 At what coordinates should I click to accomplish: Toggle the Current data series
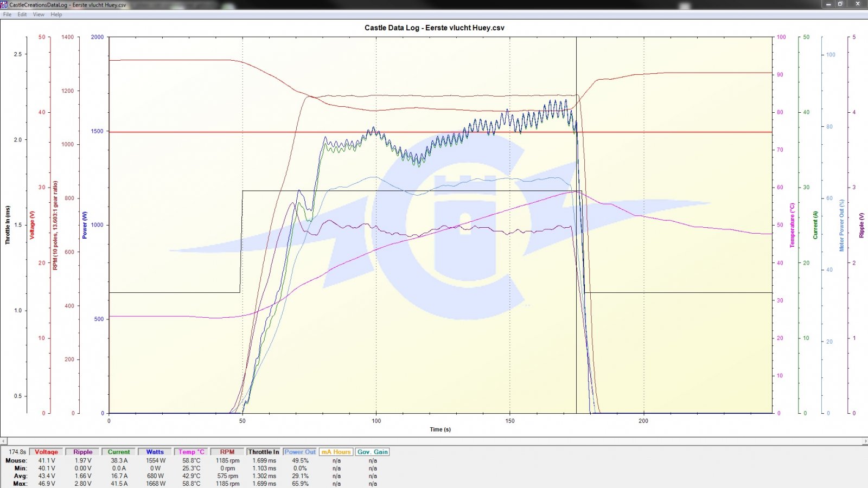pos(118,452)
